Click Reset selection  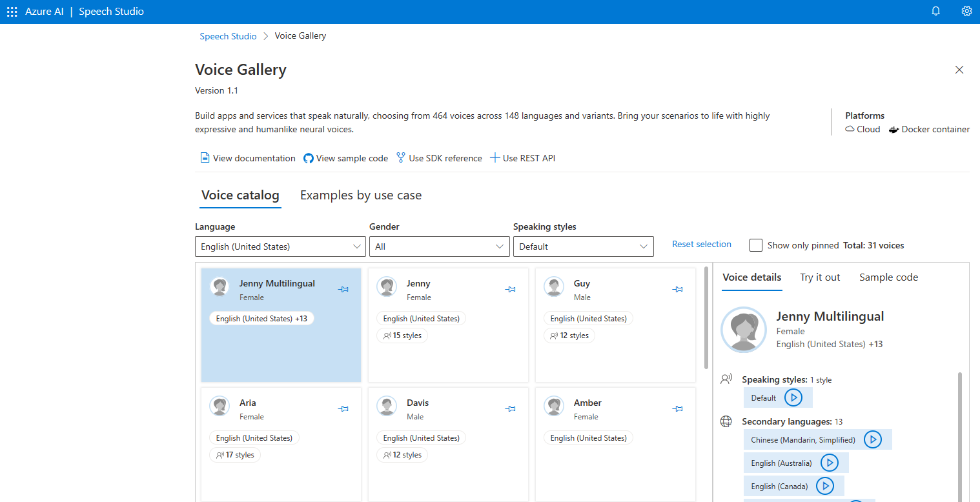point(702,245)
